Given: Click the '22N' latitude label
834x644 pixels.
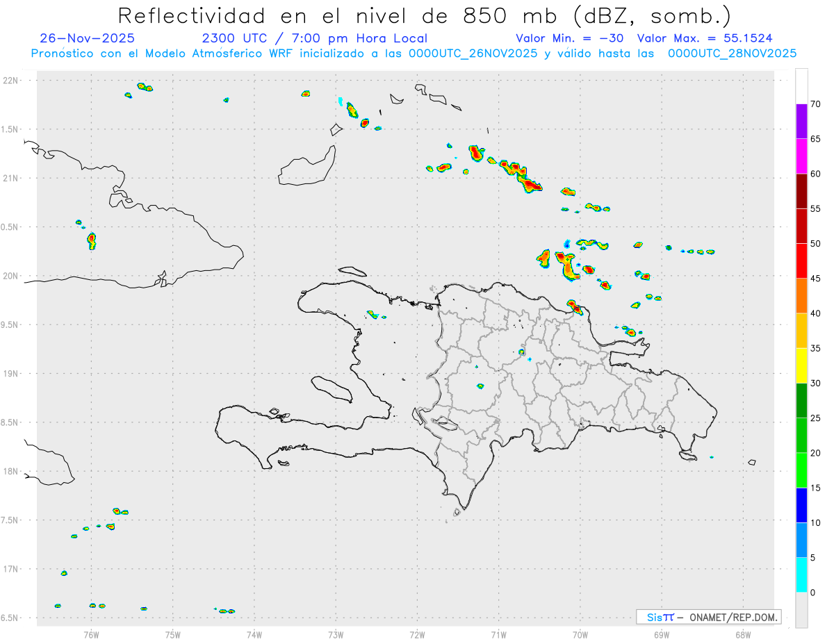Looking at the screenshot, I should tap(12, 81).
